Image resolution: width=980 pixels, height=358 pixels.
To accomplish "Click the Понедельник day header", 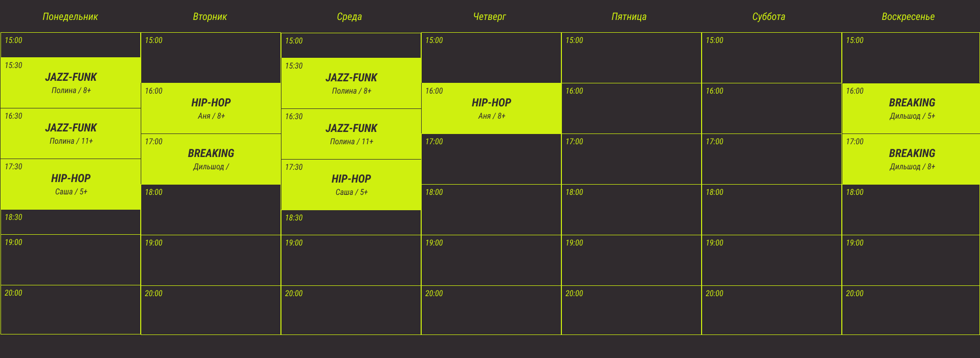I will click(70, 16).
